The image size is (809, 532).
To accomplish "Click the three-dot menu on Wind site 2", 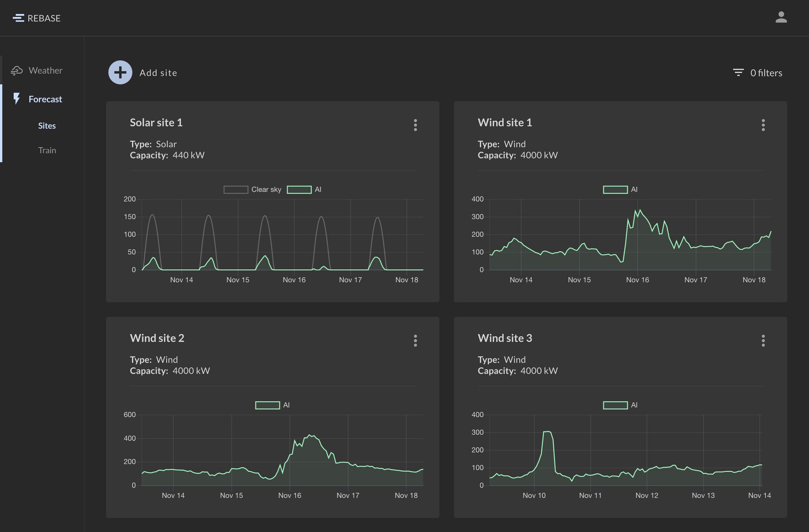I will (x=416, y=340).
